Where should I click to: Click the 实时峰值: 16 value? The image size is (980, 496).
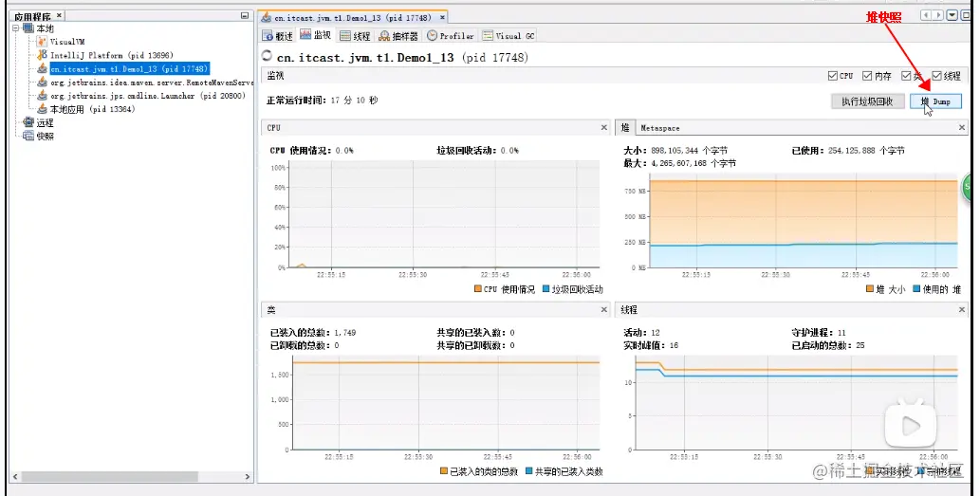click(651, 345)
